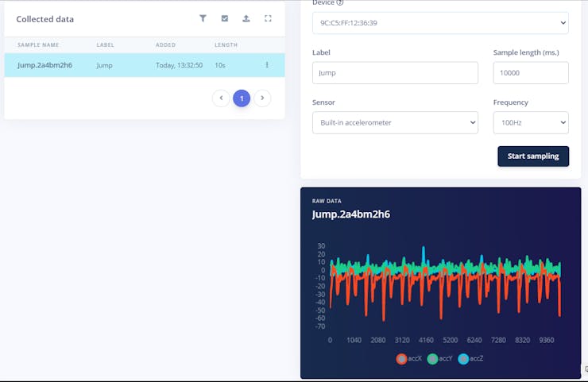
Task: Click the LENGTH column header
Action: point(226,45)
